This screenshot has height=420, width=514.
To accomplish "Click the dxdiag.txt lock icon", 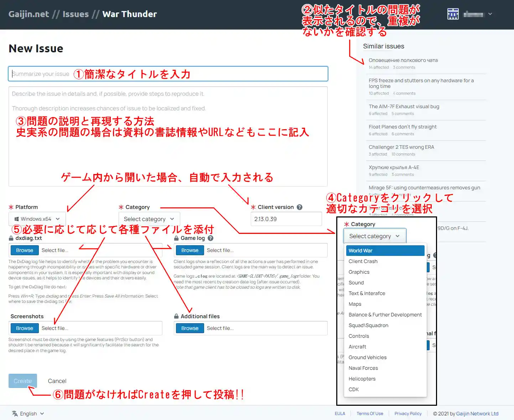I will pos(11,238).
